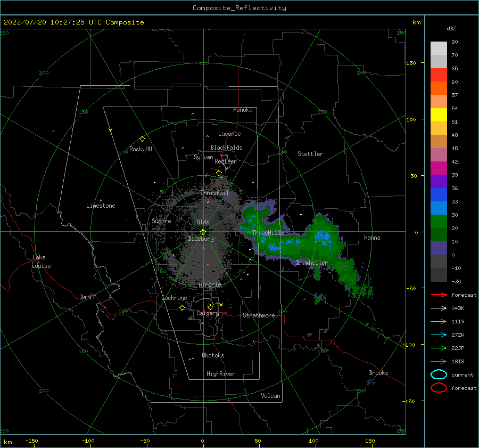Click the Brooks town label

(378, 373)
